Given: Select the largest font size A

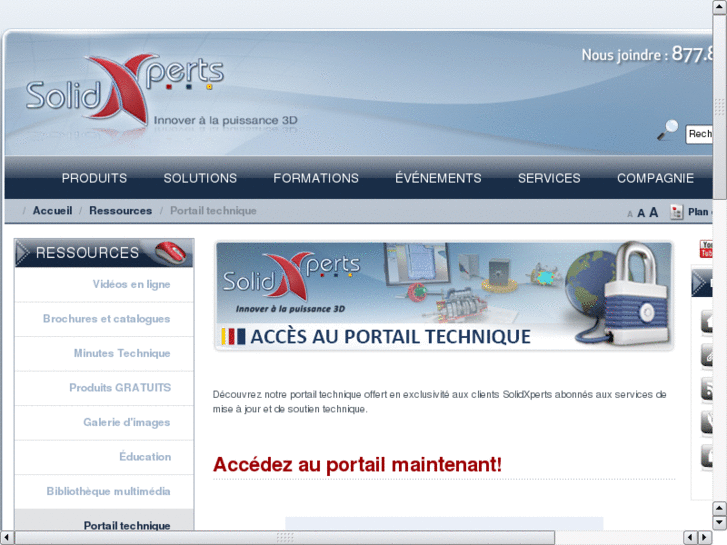Looking at the screenshot, I should pyautogui.click(x=653, y=212).
